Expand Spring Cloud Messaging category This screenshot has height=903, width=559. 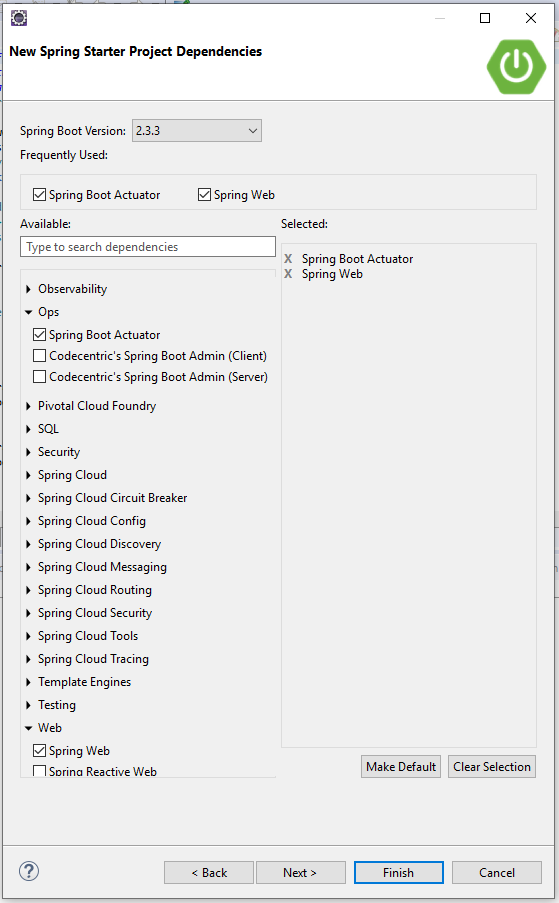[28, 567]
